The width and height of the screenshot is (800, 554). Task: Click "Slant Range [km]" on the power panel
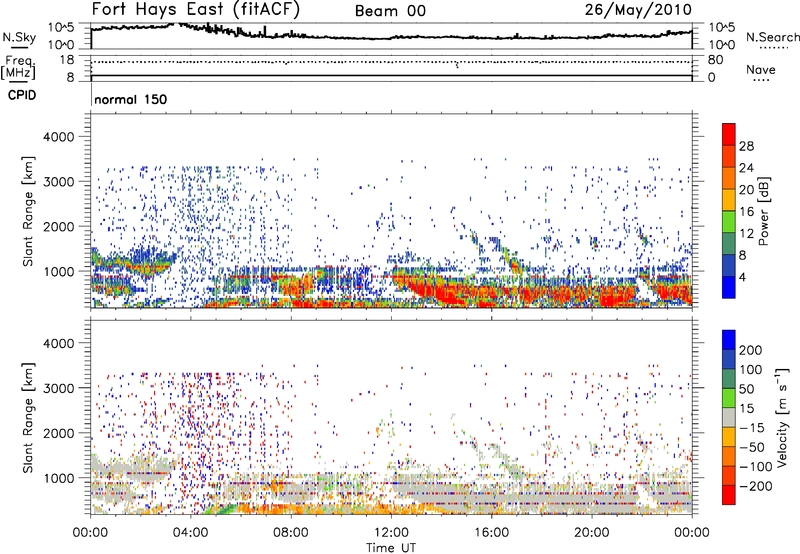point(28,211)
